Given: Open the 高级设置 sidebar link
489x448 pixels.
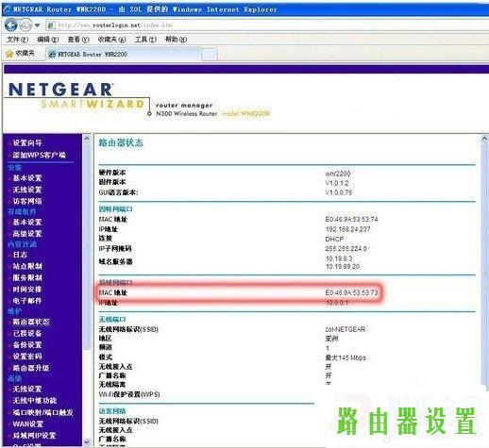Looking at the screenshot, I should [x=27, y=234].
